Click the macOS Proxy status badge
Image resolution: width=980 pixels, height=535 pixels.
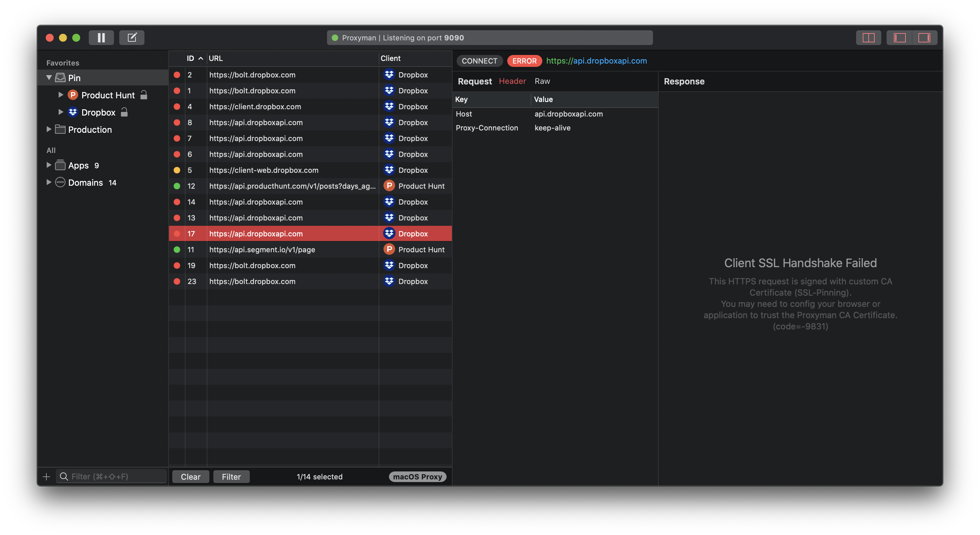click(418, 476)
